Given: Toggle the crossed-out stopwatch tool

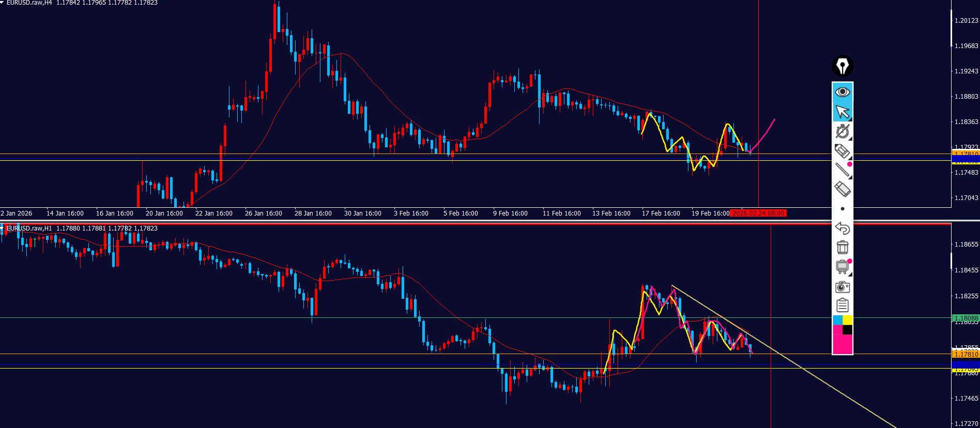Looking at the screenshot, I should point(843,131).
